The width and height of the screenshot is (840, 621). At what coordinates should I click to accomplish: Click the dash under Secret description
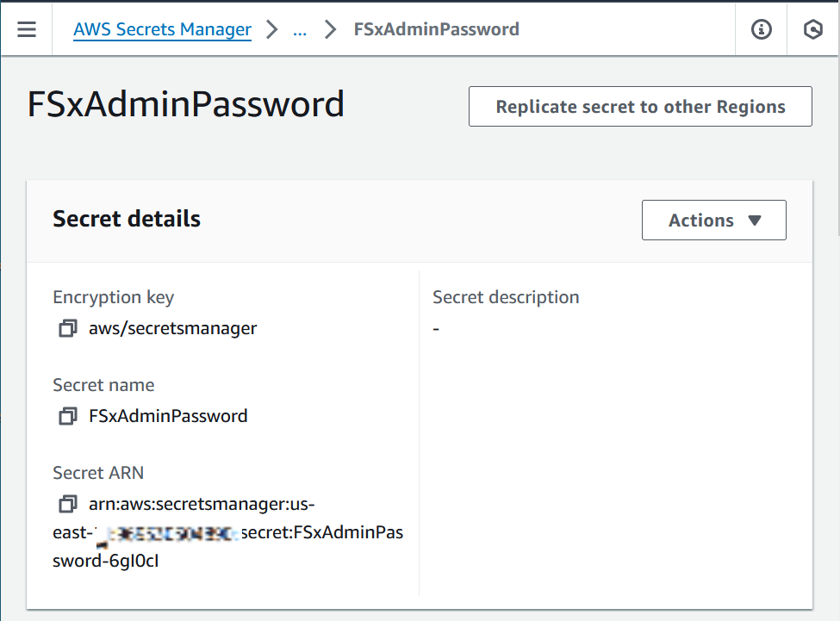[x=436, y=328]
